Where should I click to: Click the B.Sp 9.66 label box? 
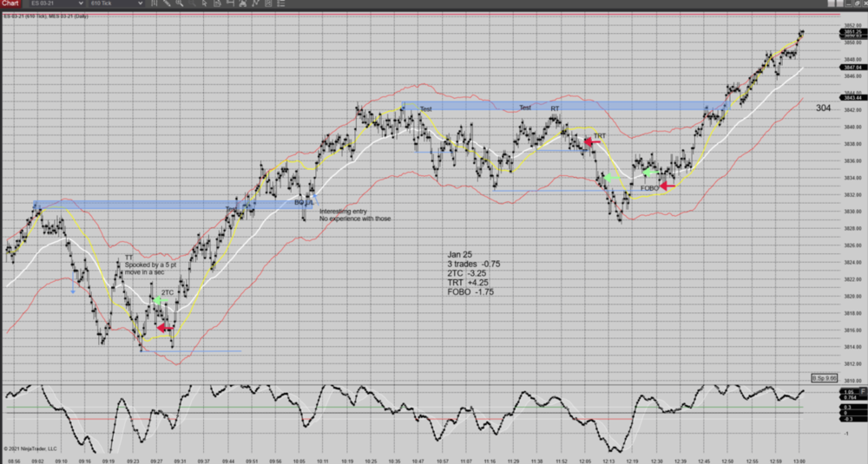pos(824,378)
